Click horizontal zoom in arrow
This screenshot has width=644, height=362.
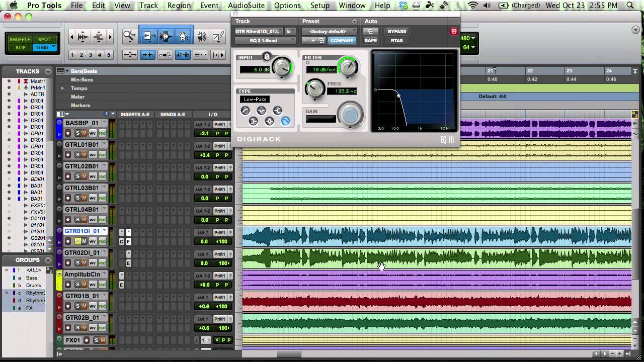coord(110,36)
